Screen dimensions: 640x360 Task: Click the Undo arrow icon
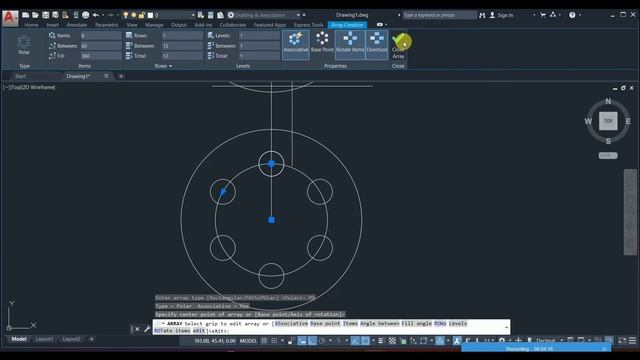[96, 15]
